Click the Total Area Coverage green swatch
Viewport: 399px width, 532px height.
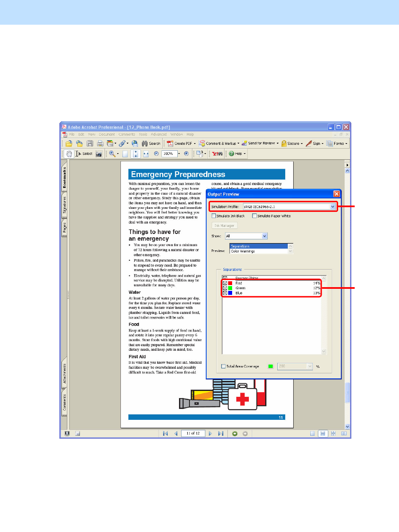271,366
